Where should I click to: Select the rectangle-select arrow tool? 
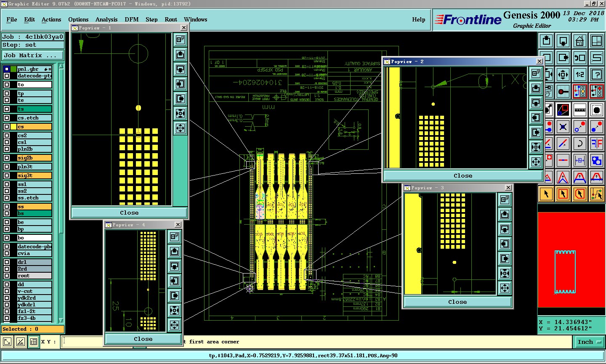coord(563,194)
